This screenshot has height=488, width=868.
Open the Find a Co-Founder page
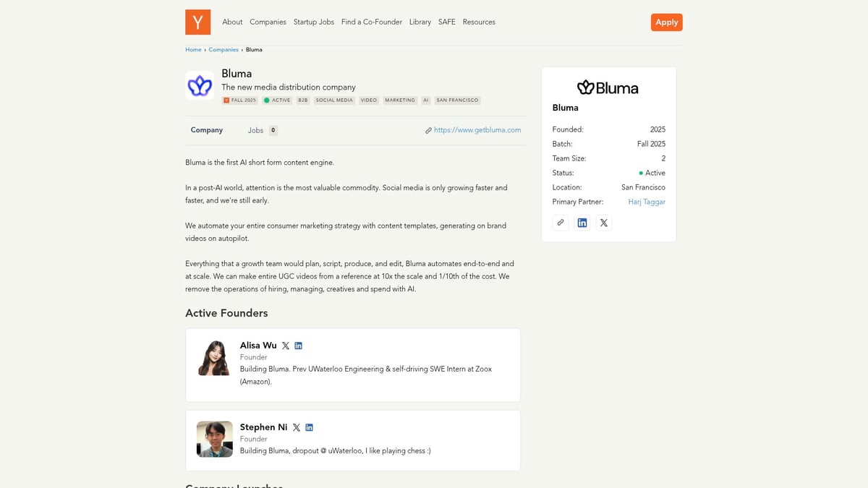pos(371,22)
